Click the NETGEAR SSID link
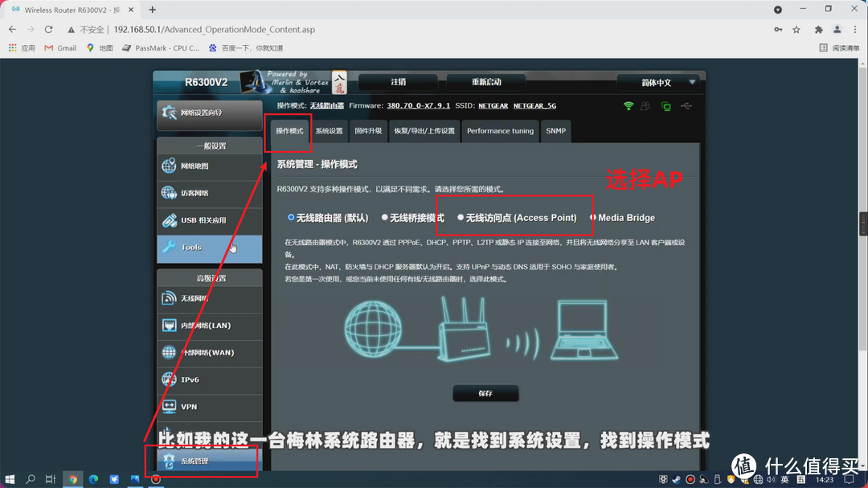 493,106
